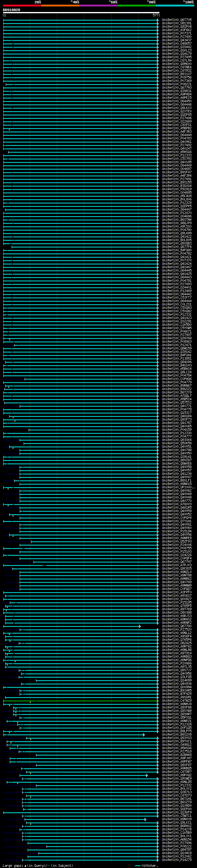The width and height of the screenshot is (197, 868).
Task: Select the UniRef100_P14278 label
Action: point(177,830)
